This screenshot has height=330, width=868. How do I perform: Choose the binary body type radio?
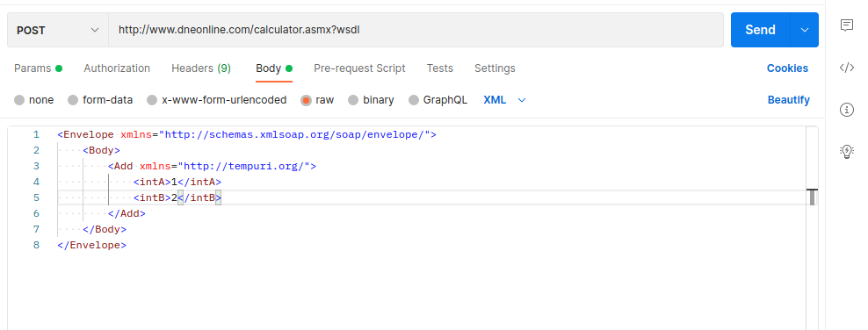click(353, 100)
